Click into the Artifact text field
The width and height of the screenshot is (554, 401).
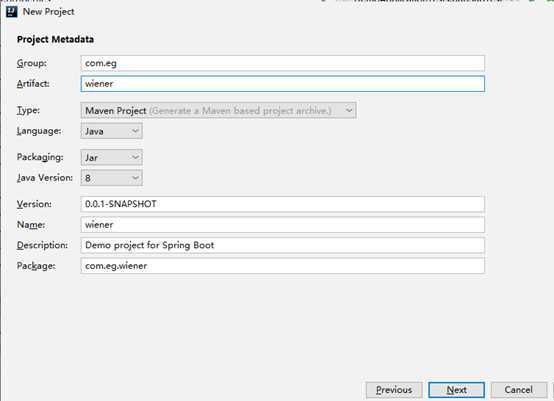tap(282, 84)
